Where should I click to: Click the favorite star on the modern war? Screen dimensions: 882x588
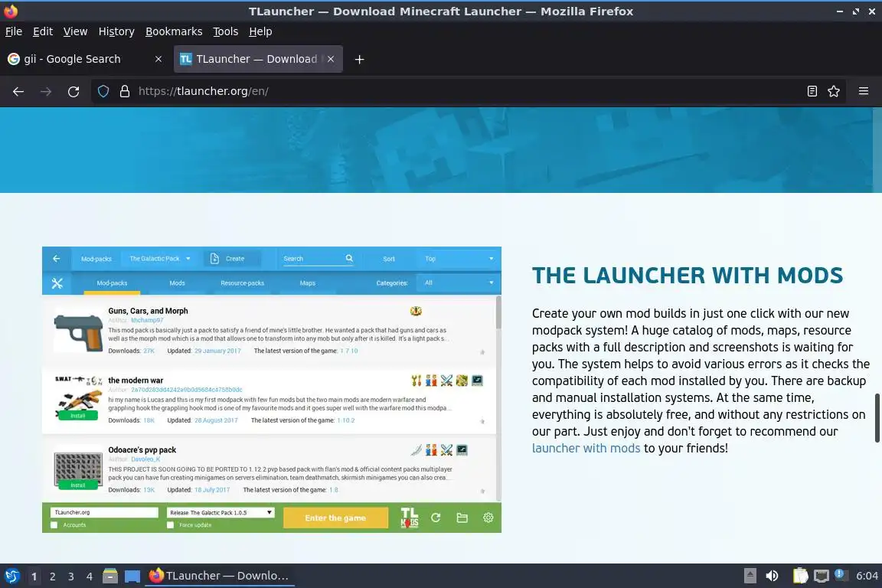pos(482,421)
